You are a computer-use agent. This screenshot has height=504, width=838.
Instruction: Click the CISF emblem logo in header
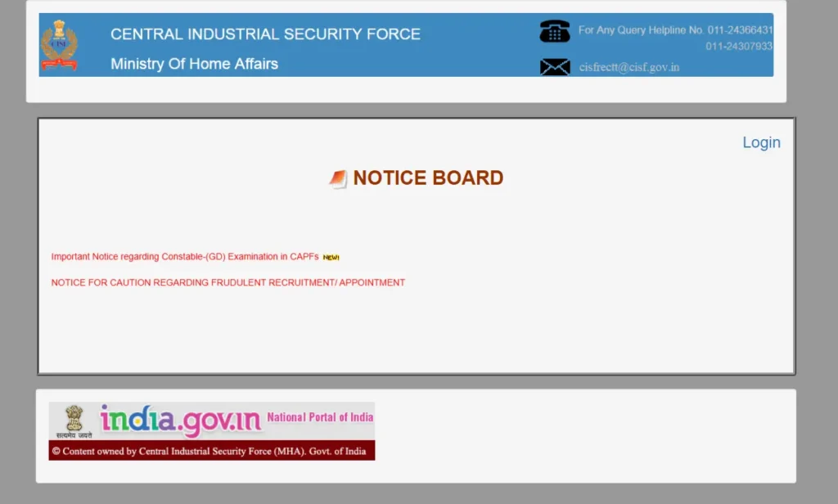(x=59, y=46)
